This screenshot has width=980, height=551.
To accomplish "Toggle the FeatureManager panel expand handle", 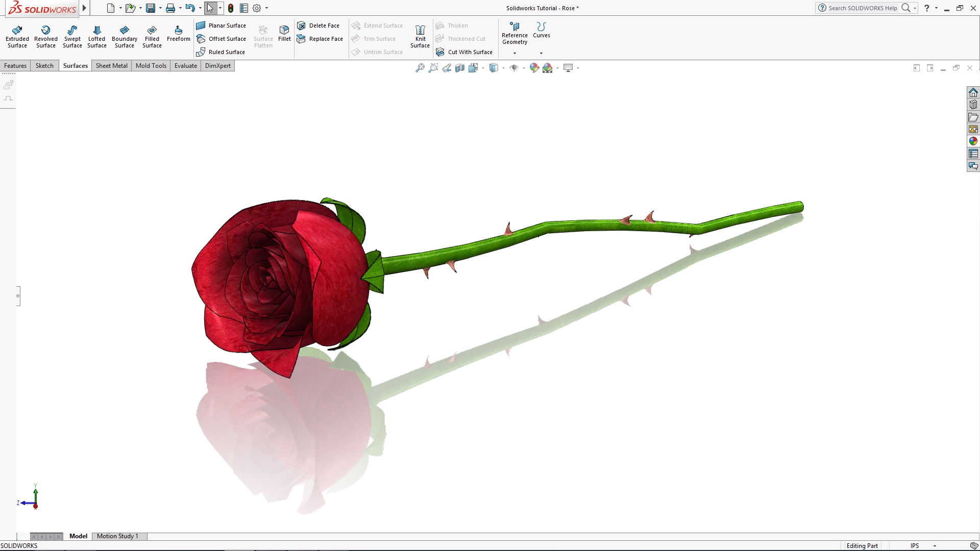I will point(18,296).
